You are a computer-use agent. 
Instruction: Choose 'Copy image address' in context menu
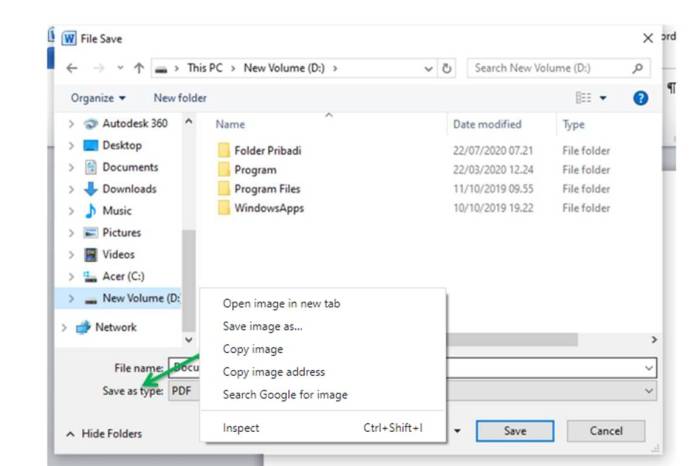(273, 372)
